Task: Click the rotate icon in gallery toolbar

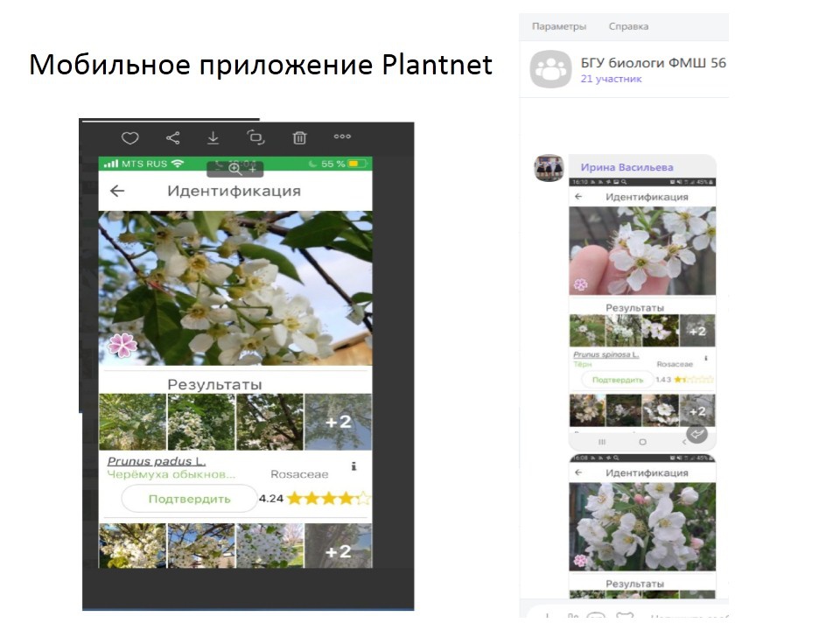Action: [x=255, y=137]
